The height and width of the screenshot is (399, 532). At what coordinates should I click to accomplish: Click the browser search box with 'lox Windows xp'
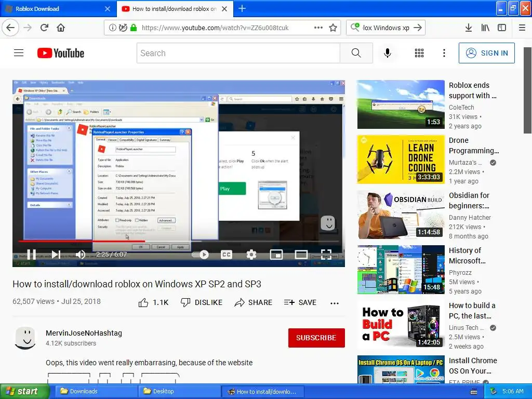386,28
